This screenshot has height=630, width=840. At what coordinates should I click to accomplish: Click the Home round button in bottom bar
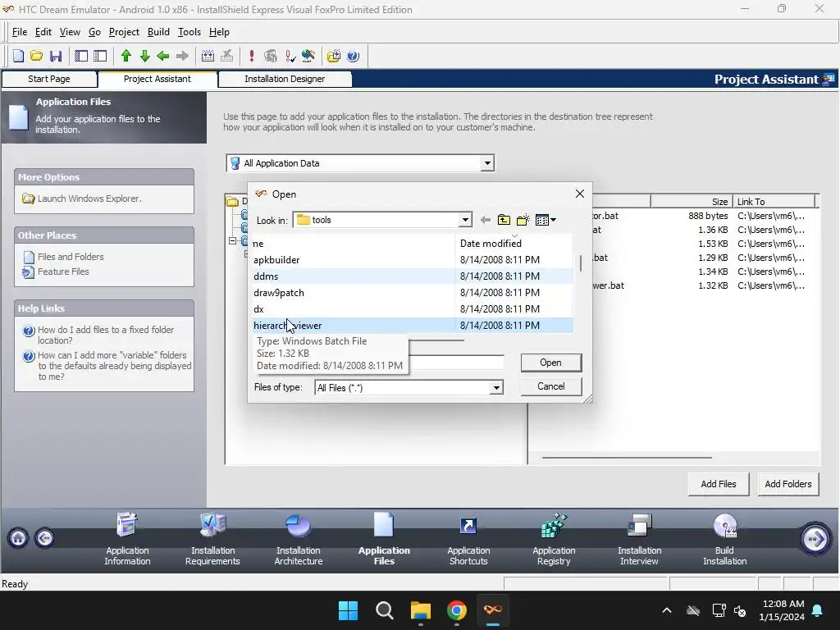tap(18, 537)
